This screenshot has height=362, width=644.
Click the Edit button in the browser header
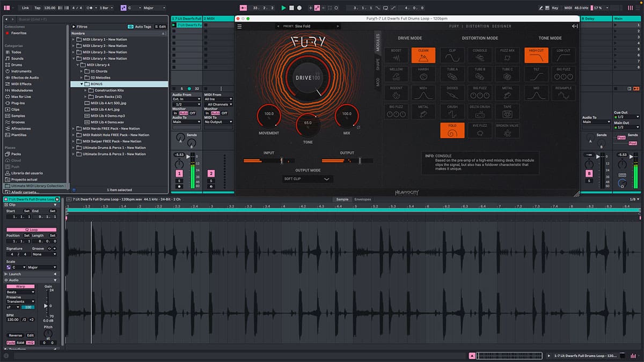[x=160, y=26]
